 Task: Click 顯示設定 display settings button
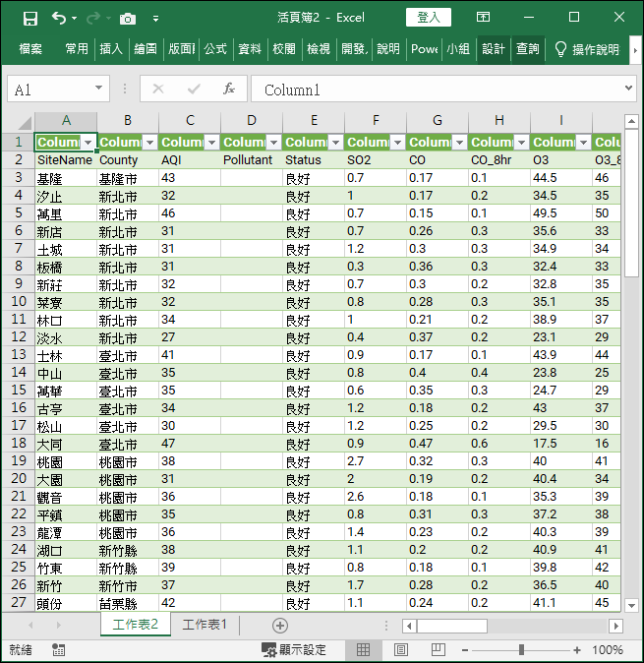(x=294, y=650)
